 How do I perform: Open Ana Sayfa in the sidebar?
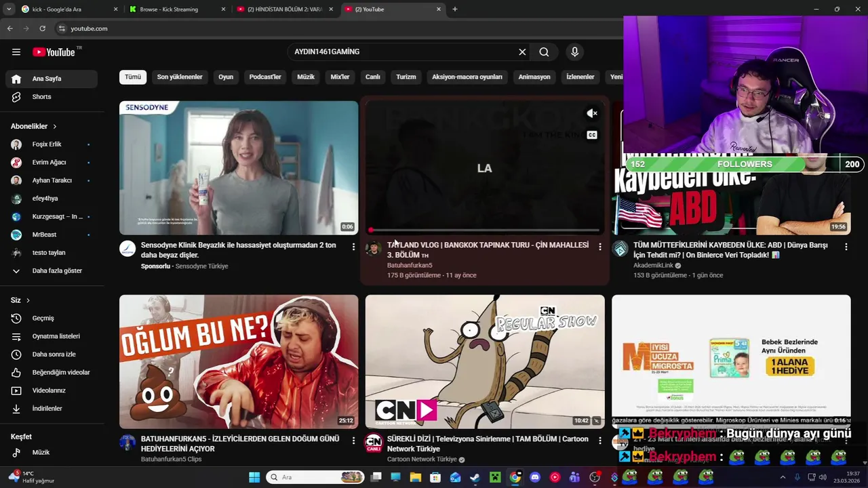click(52, 79)
